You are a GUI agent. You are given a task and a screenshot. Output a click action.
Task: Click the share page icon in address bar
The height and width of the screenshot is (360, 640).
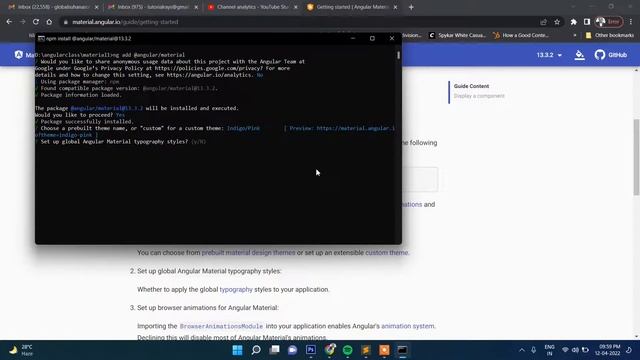click(x=543, y=22)
